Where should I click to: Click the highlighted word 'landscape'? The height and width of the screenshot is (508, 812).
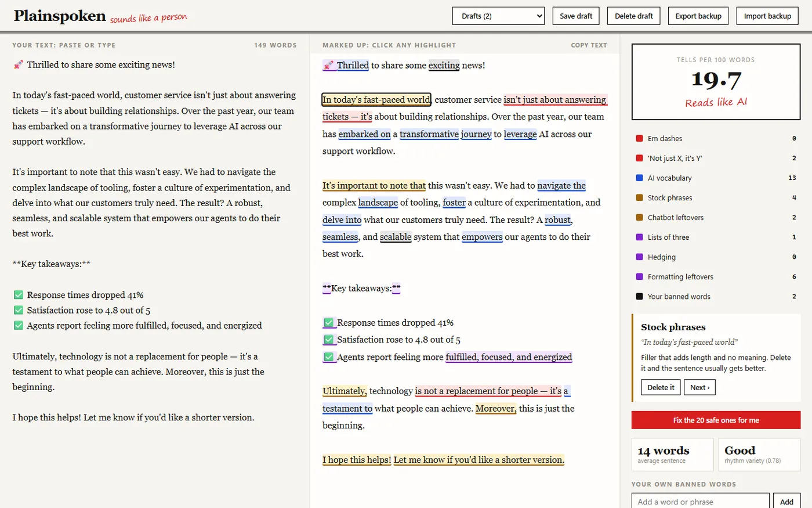tap(378, 202)
